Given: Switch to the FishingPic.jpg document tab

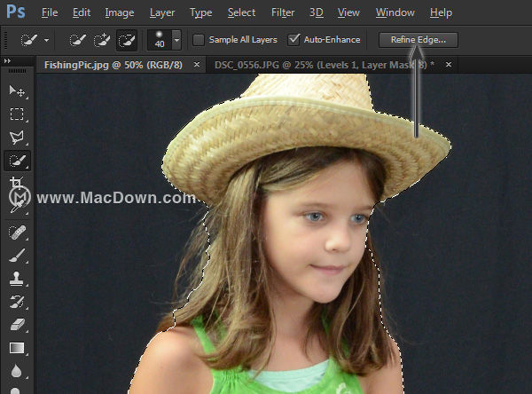Looking at the screenshot, I should click(x=113, y=65).
